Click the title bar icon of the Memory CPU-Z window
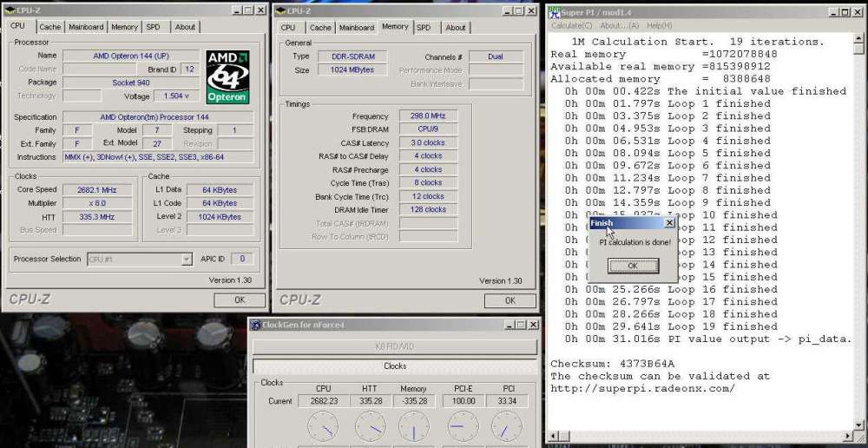The width and height of the screenshot is (868, 448). coord(280,10)
